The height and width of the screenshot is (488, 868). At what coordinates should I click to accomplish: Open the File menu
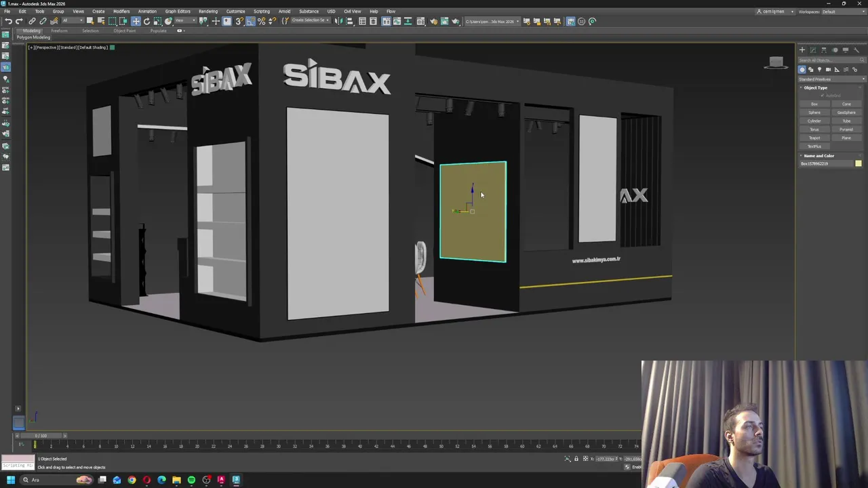pos(7,12)
